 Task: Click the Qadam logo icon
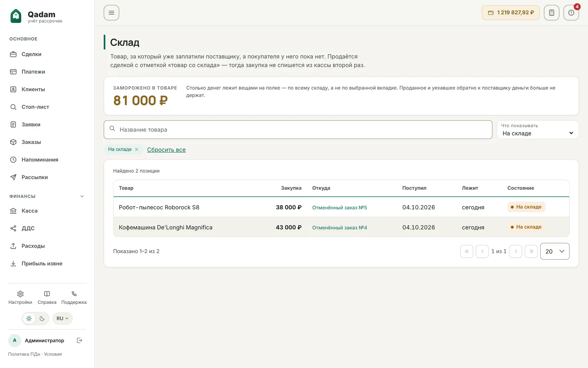(16, 16)
